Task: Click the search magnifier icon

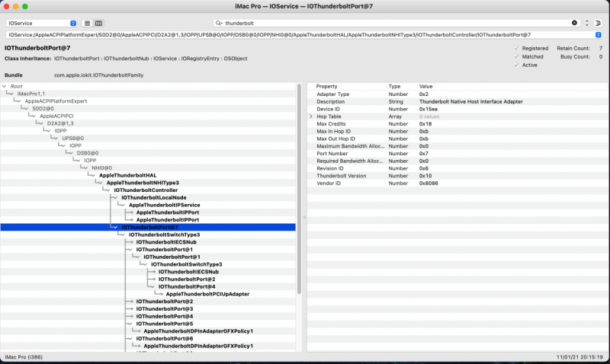Action: point(219,24)
